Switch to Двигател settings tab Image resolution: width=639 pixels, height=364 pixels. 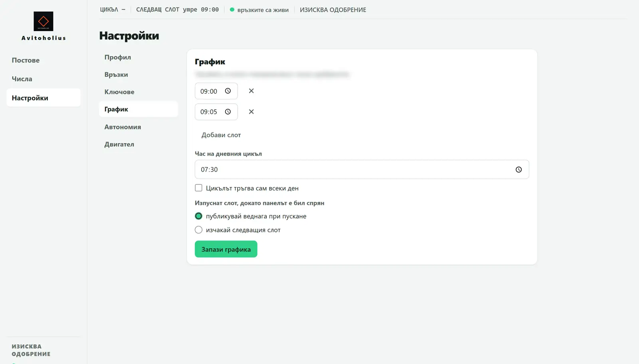[138, 144]
